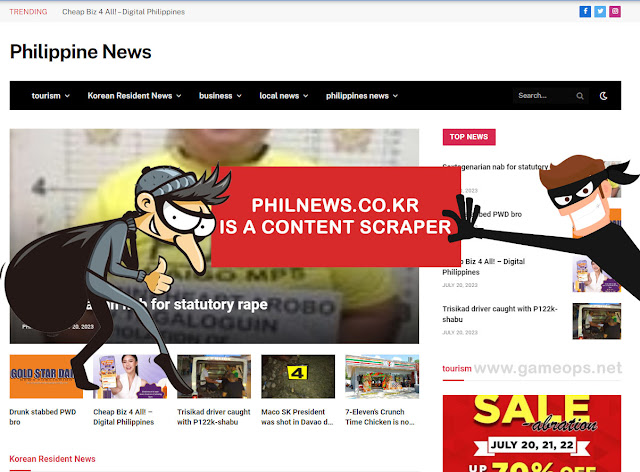Expand the business menu chevron

tap(239, 96)
